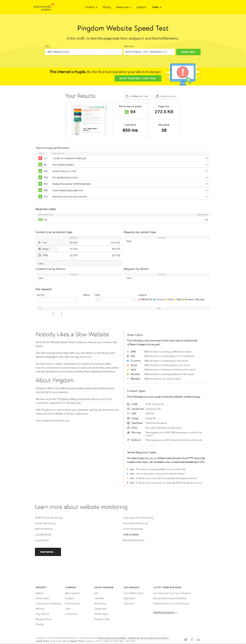246x644 pixels.
Task: Click the URL field containing wpshout.com
Action: tap(83, 52)
